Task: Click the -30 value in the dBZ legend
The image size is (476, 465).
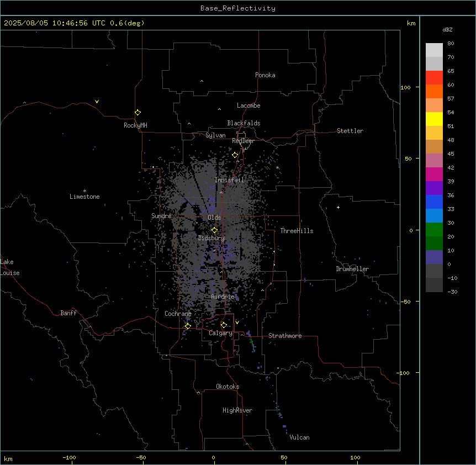Action: click(x=452, y=292)
